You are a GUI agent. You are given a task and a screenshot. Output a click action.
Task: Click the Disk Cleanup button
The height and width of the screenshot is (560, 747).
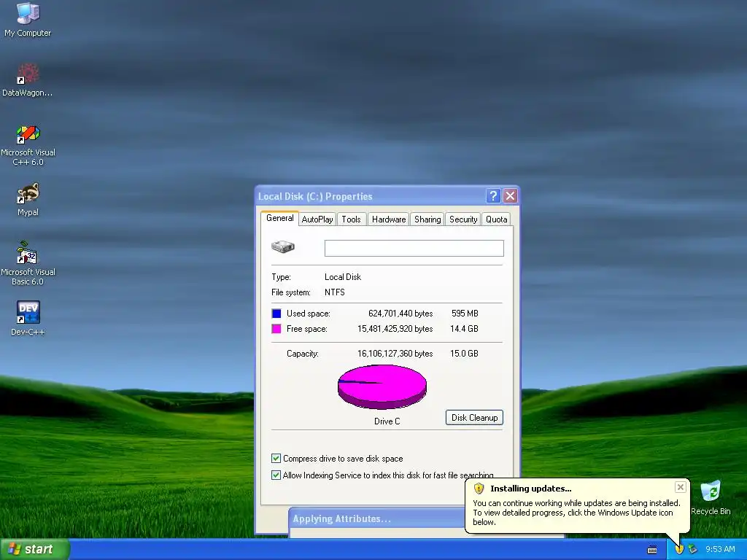point(474,418)
